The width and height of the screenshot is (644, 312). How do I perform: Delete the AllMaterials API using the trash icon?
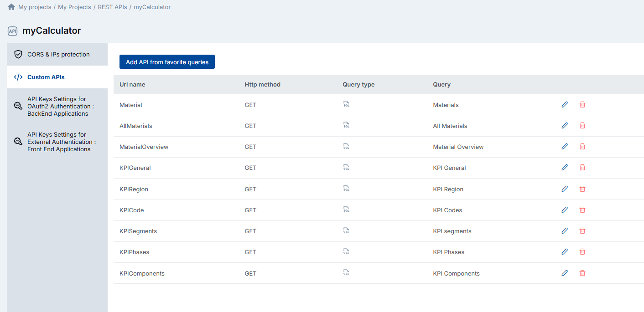(582, 125)
